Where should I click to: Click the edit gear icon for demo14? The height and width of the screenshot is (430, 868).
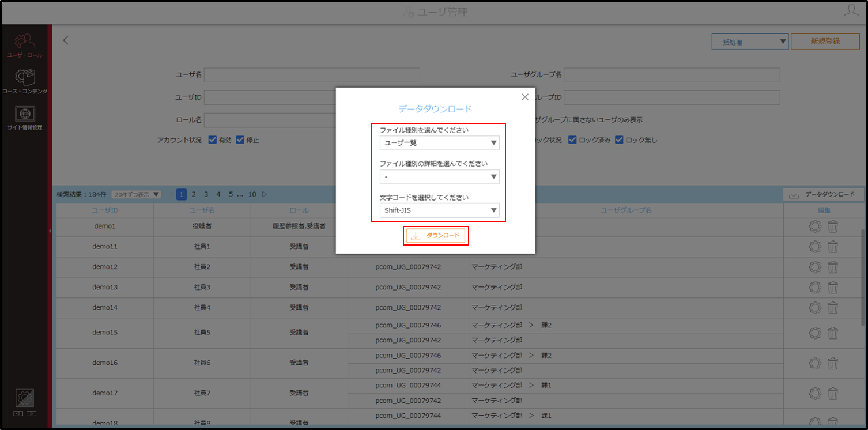click(815, 307)
